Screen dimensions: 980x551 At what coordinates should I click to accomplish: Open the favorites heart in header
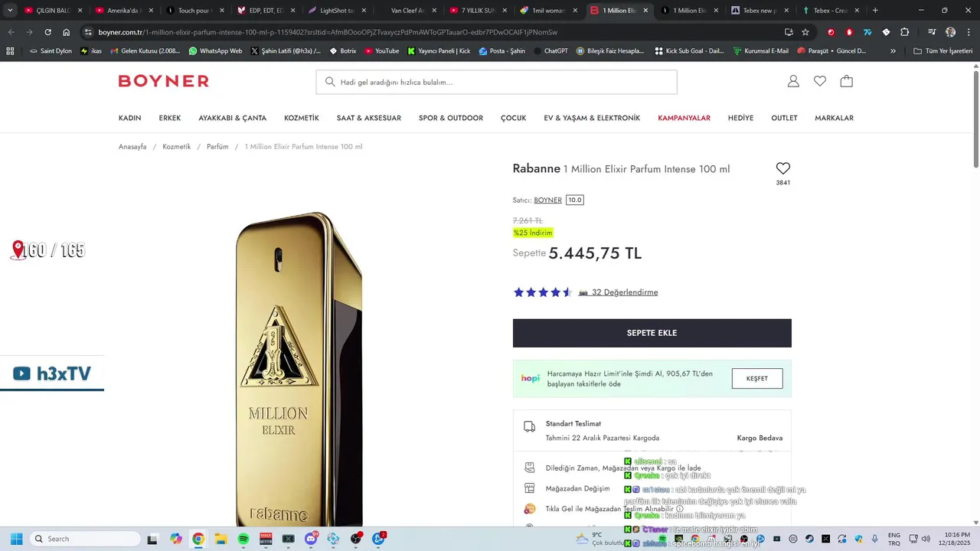click(x=820, y=81)
